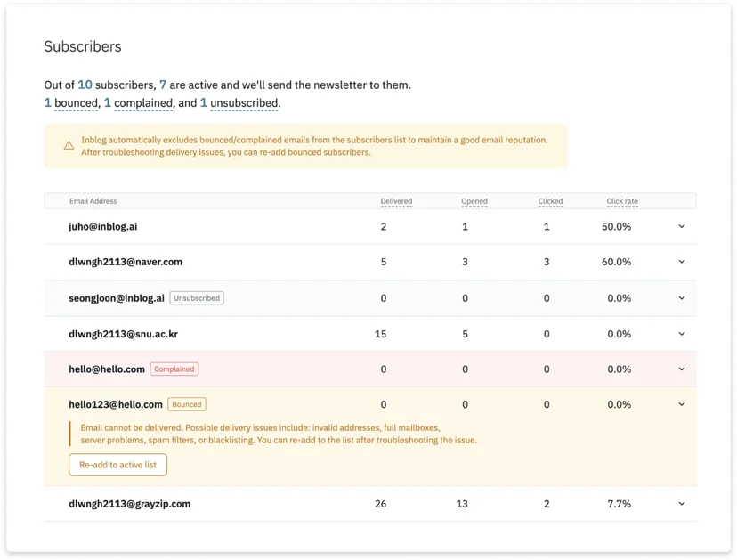Expand the dlwngh2113@snu.ac.kr row chevron
This screenshot has height=560, width=737.
[682, 334]
